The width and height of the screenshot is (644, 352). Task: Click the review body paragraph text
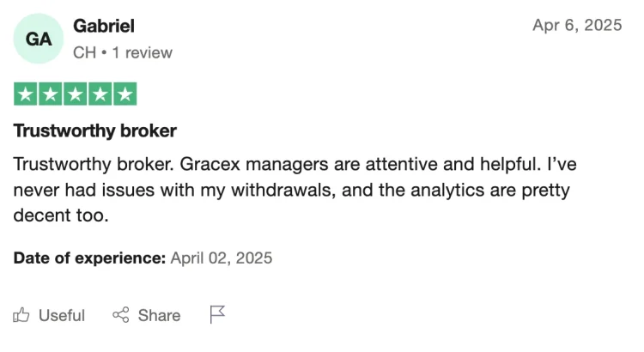tap(295, 190)
